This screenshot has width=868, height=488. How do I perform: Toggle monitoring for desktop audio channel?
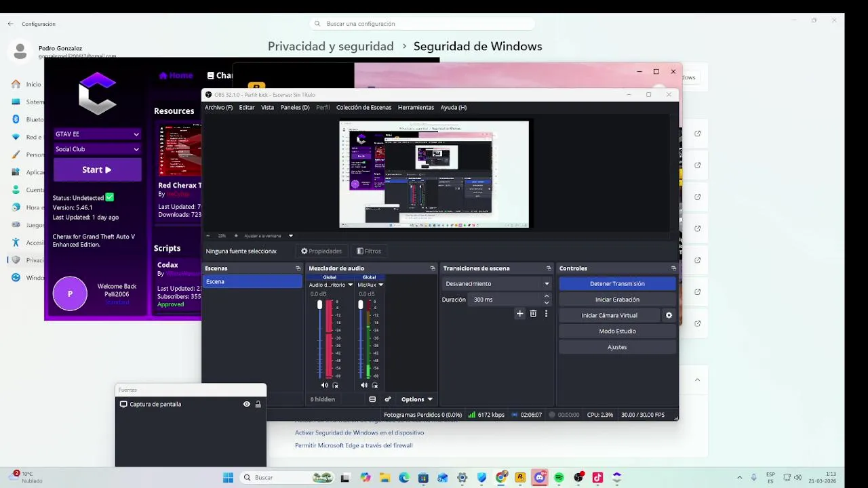point(335,385)
